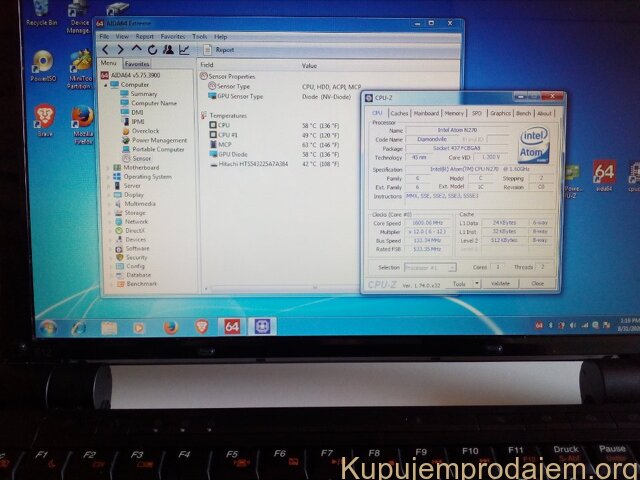Viewport: 640px width, 480px height.
Task: Click the Close button at CPU-Z bottom
Action: point(537,283)
